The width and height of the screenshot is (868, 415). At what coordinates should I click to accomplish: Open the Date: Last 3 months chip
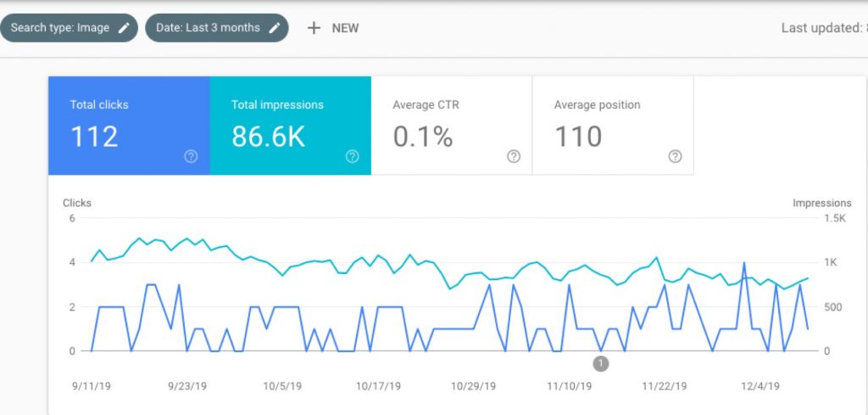point(217,28)
